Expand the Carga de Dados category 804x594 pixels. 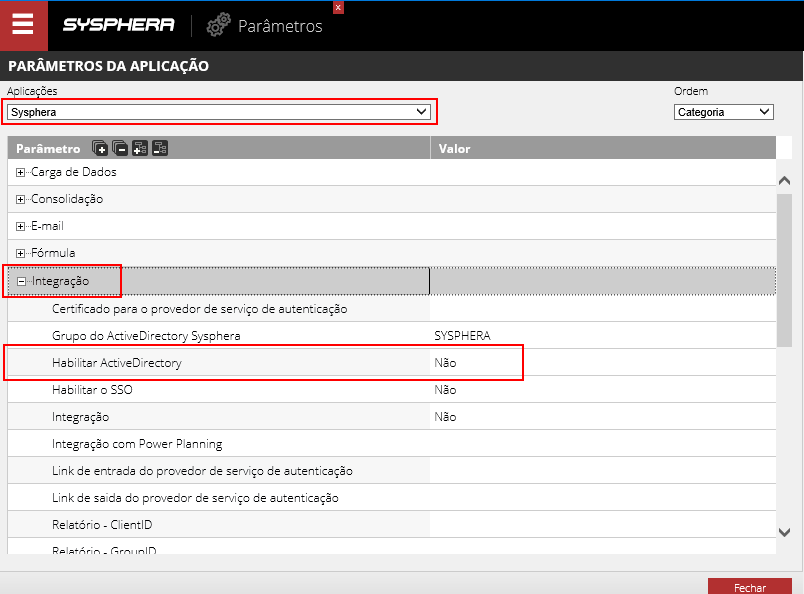[21, 172]
